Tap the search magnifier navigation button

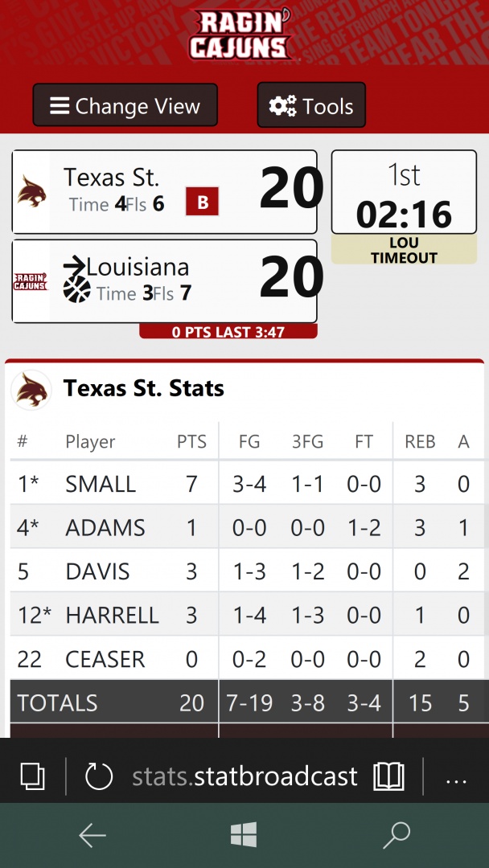coord(397,836)
